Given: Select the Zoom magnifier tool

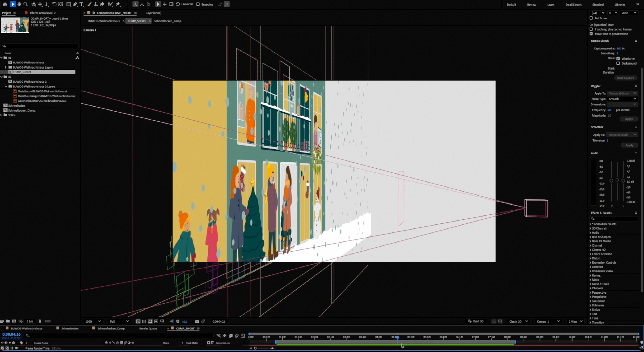Looking at the screenshot, I should (26, 4).
